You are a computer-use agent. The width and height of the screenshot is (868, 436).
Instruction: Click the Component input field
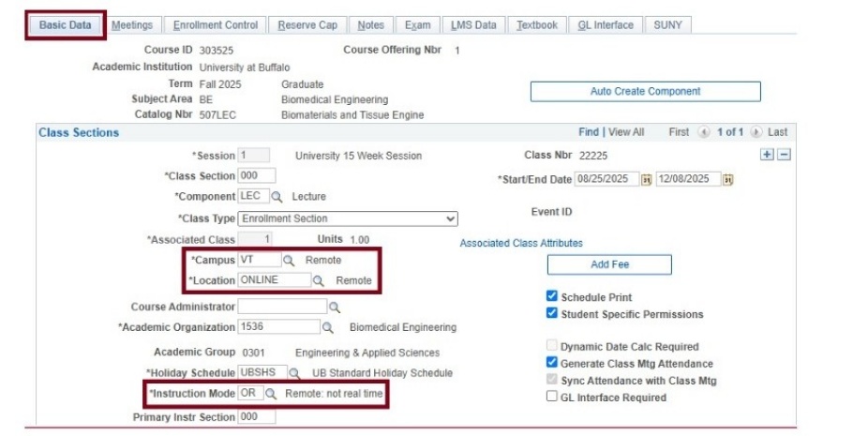pyautogui.click(x=253, y=196)
